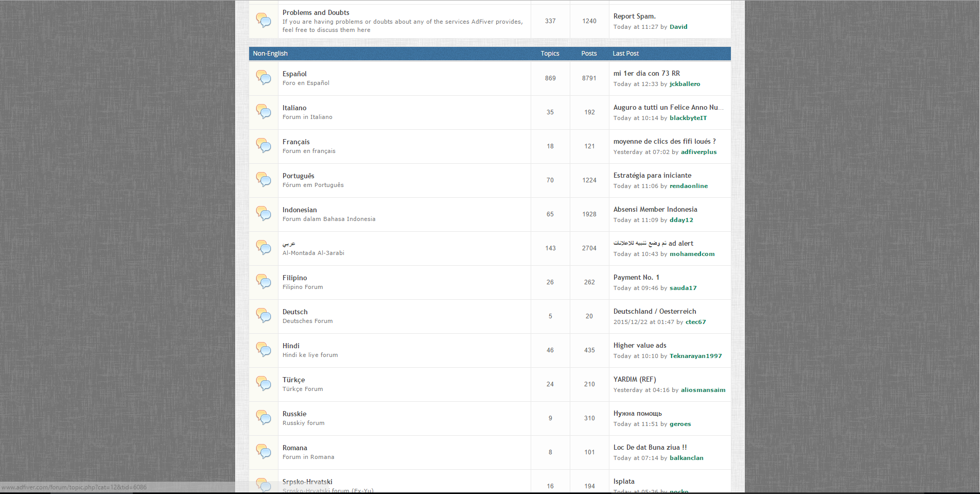Viewport: 980px width, 494px height.
Task: Click 'Hindi ke liye forum' description
Action: pos(310,355)
